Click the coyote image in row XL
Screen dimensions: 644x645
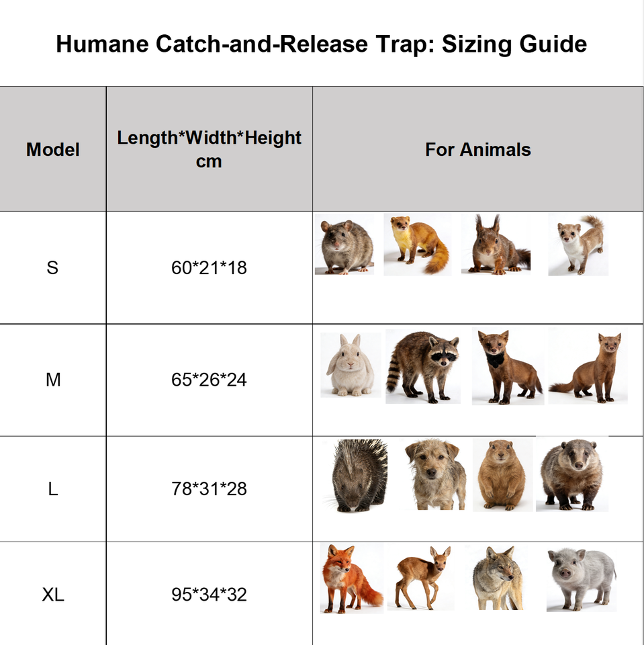click(x=497, y=577)
